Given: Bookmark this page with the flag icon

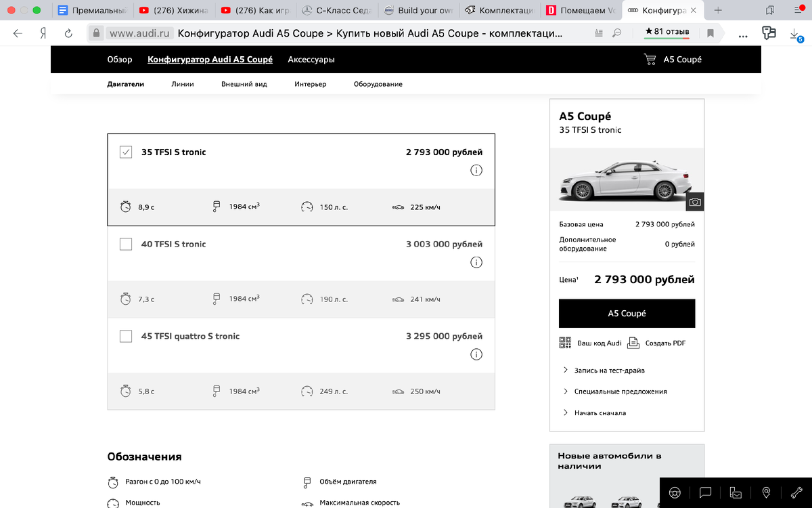Looking at the screenshot, I should coord(710,33).
